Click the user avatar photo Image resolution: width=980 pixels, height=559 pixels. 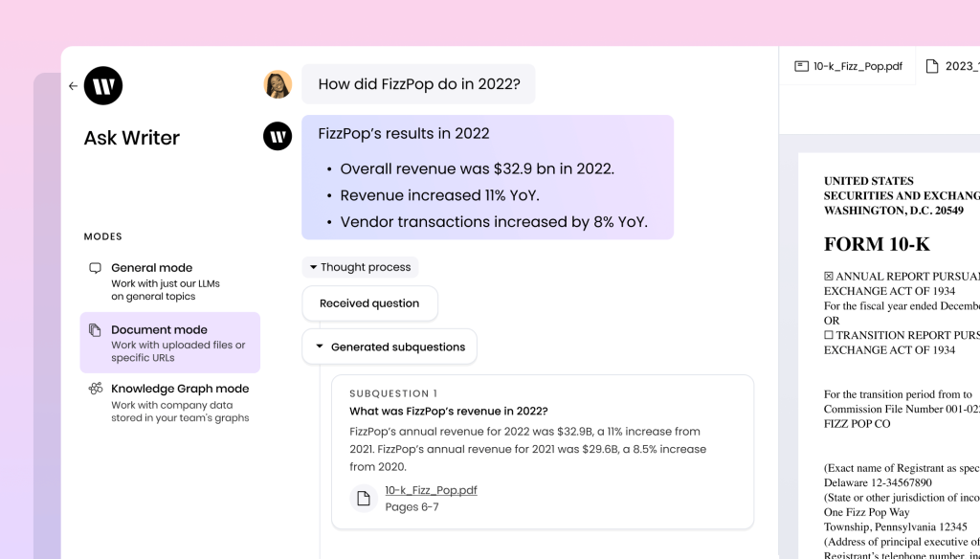pyautogui.click(x=278, y=84)
